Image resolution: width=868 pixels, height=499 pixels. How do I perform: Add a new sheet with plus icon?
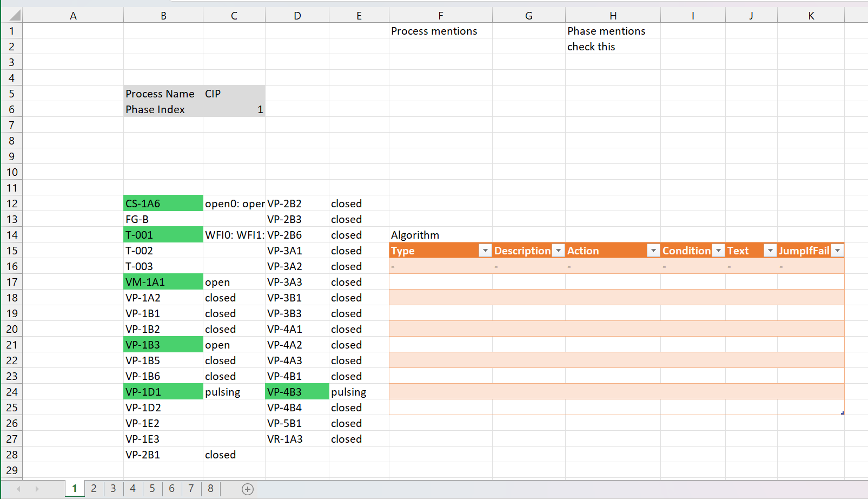[248, 489]
